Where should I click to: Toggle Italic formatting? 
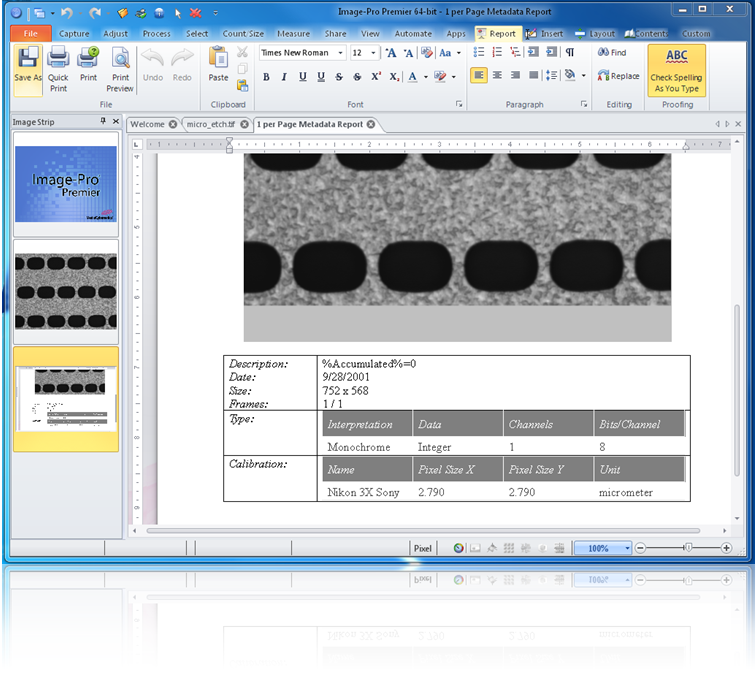click(284, 77)
